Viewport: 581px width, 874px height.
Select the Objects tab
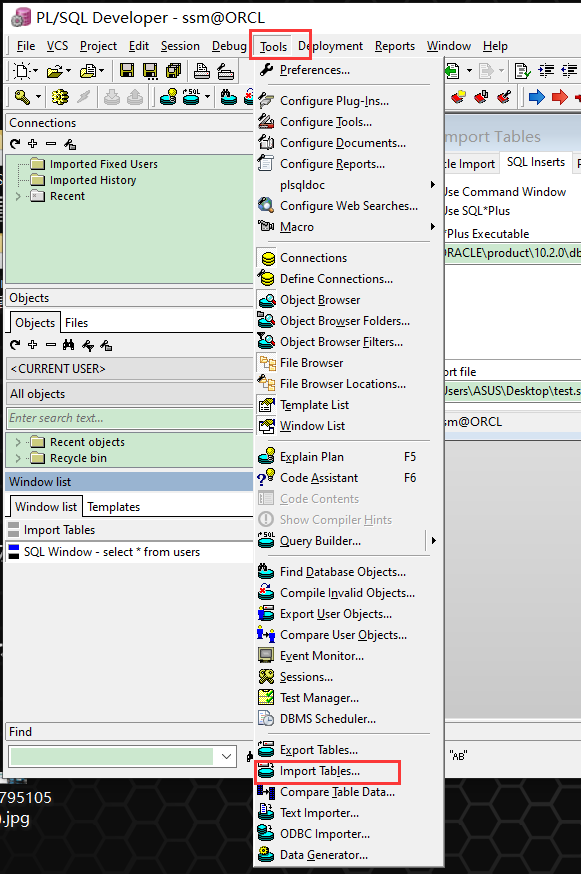pos(35,323)
